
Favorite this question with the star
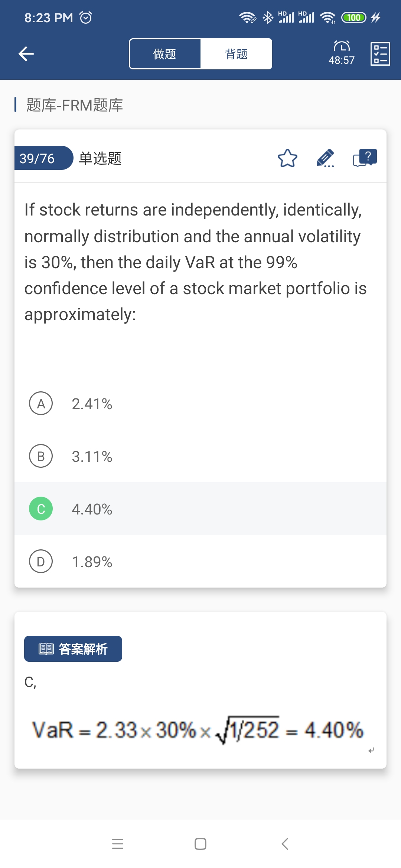point(287,158)
